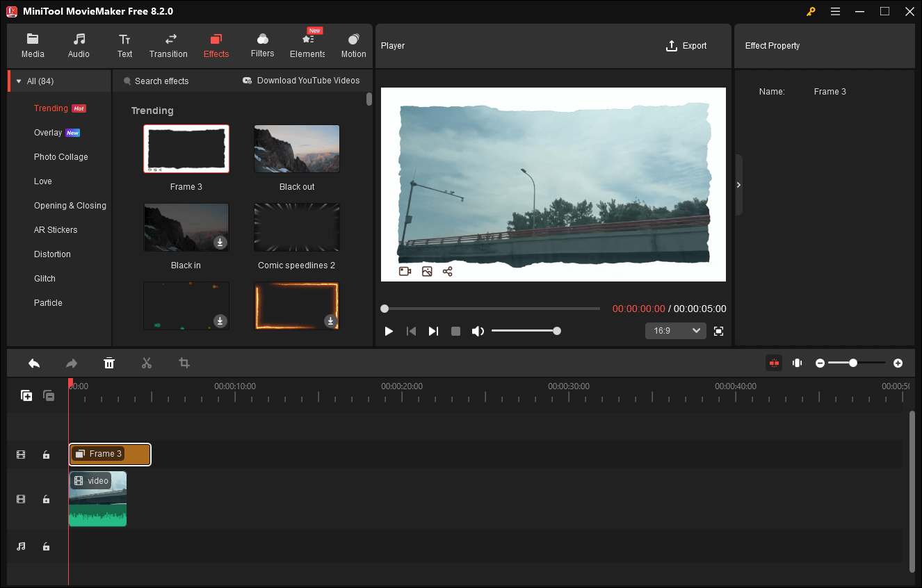Play the video preview
The image size is (922, 588).
[389, 332]
